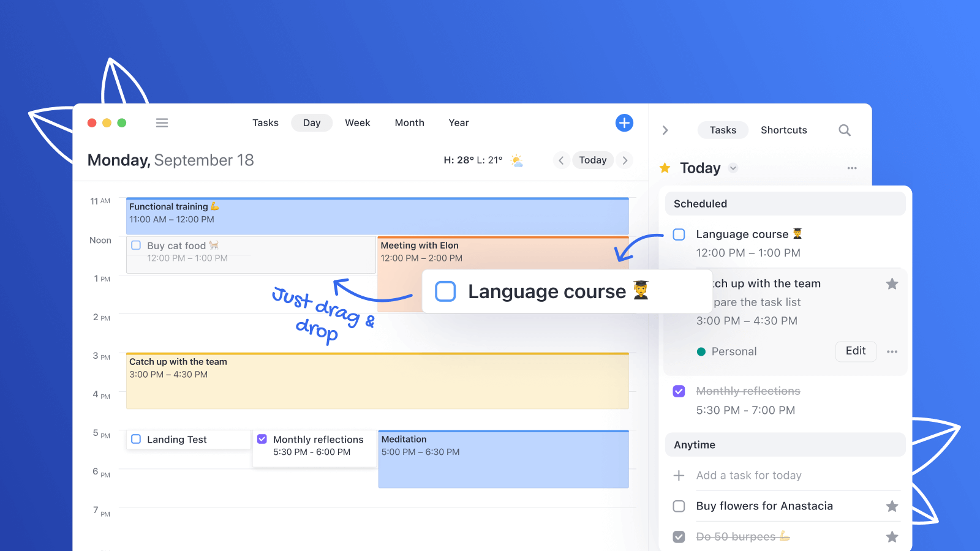Open the Today dropdown in the sidebar
Viewport: 980px width, 551px height.
733,168
